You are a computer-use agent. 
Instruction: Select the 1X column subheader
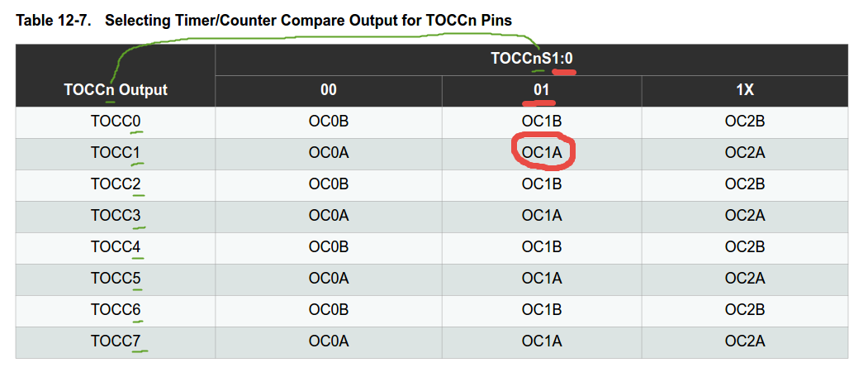[x=745, y=90]
